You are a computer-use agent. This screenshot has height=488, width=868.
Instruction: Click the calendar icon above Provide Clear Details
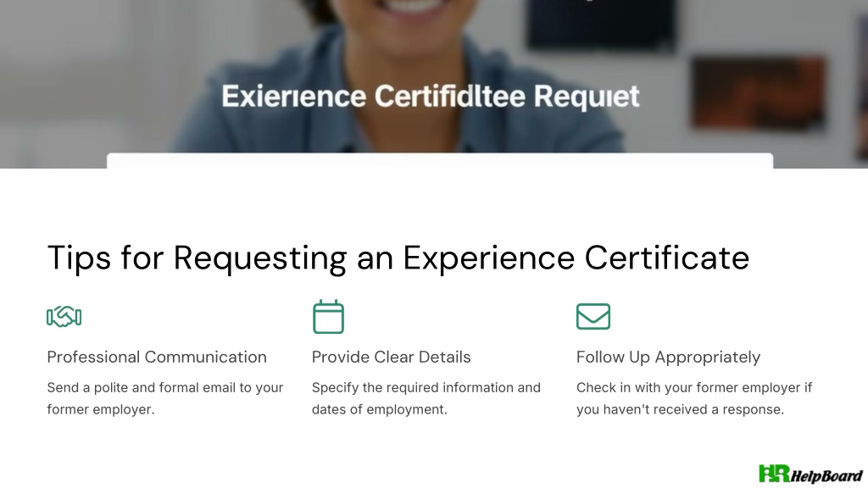click(x=328, y=317)
